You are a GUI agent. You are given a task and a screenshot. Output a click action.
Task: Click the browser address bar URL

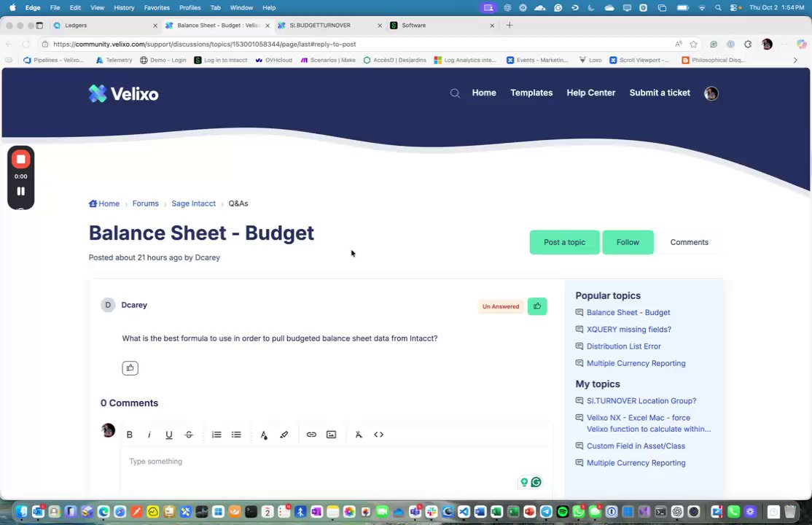(205, 44)
